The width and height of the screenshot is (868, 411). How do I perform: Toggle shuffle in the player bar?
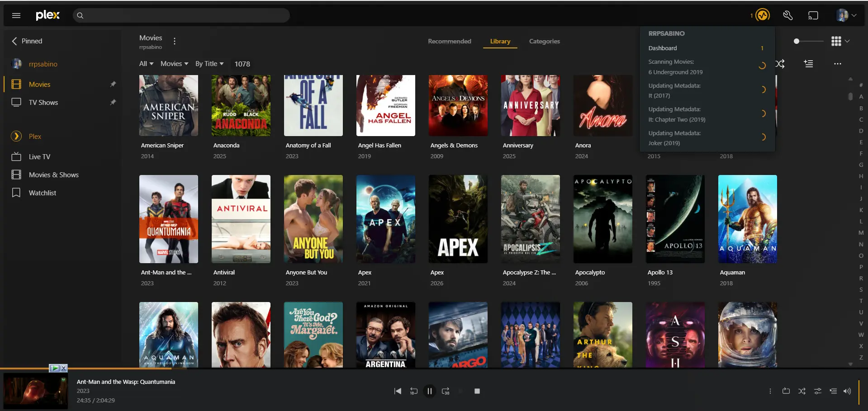click(802, 391)
